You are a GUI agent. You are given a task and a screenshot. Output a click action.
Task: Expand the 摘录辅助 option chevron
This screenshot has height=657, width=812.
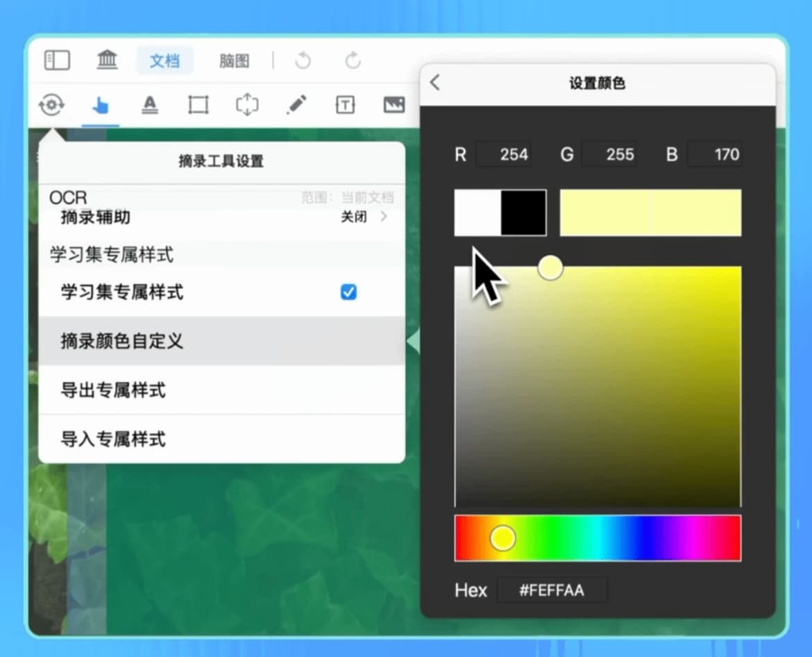coord(383,217)
